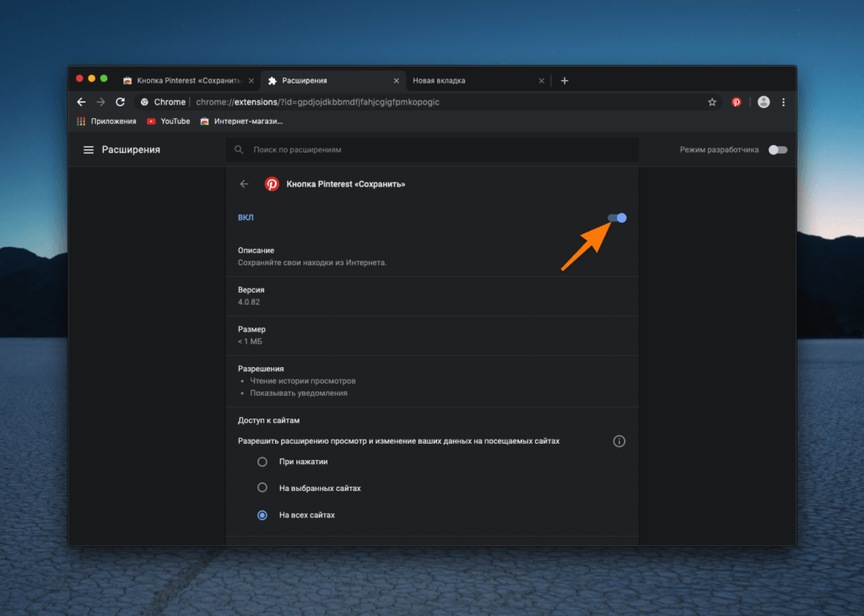Turn off the Pinterest extension ВКЛ toggle
Viewport: 864px width, 616px height.
[617, 218]
